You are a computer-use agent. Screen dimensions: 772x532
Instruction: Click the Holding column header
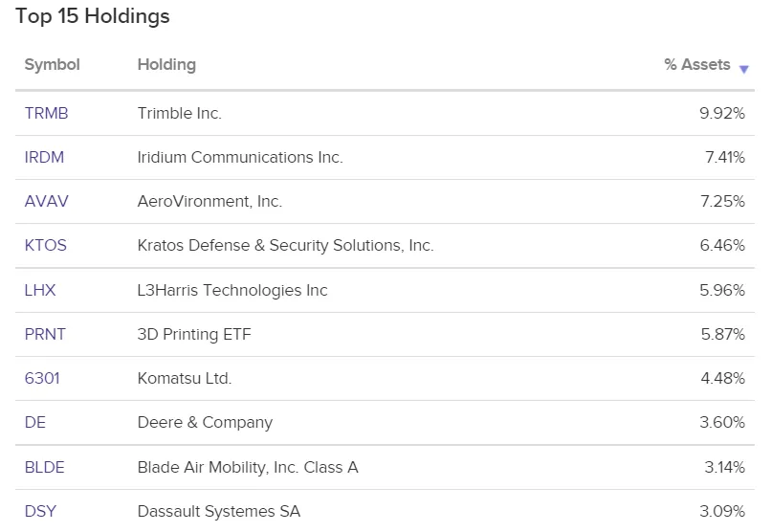click(166, 64)
